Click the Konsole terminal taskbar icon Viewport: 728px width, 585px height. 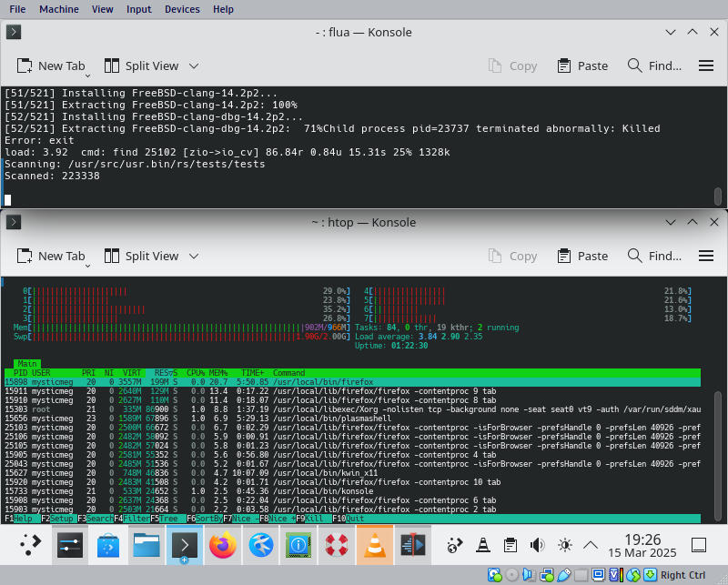[184, 546]
